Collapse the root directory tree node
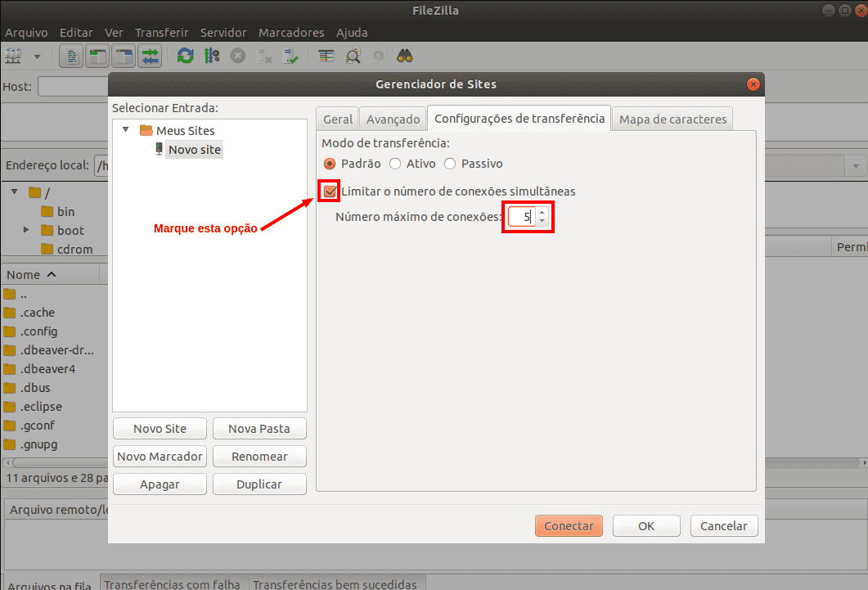Viewport: 868px width, 590px height. coord(15,191)
